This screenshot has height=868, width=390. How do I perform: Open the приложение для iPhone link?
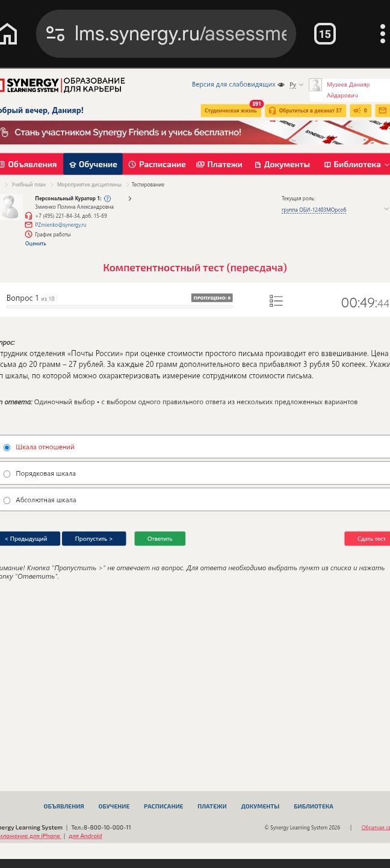[30, 836]
